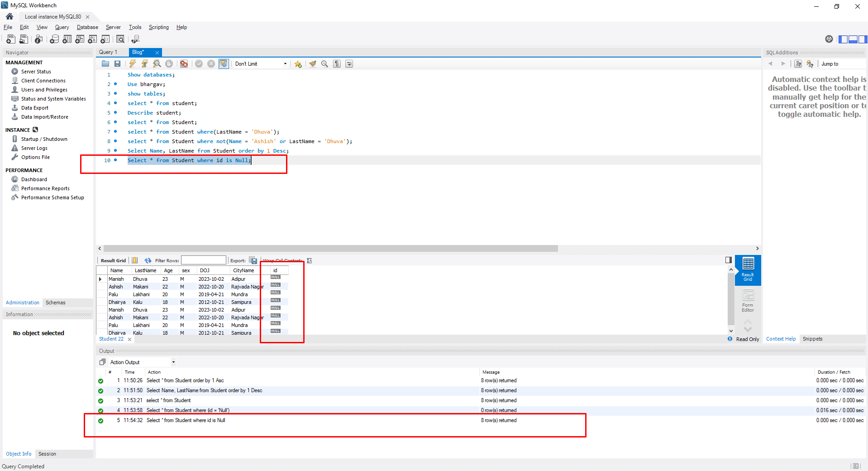Click the Filter Rows input field
The image size is (868, 471).
point(203,260)
